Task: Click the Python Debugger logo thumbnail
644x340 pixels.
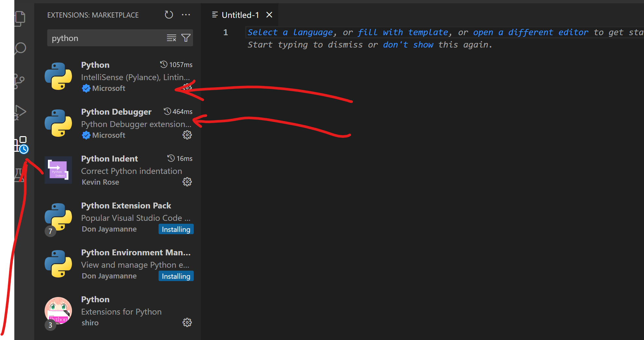Action: click(x=58, y=123)
